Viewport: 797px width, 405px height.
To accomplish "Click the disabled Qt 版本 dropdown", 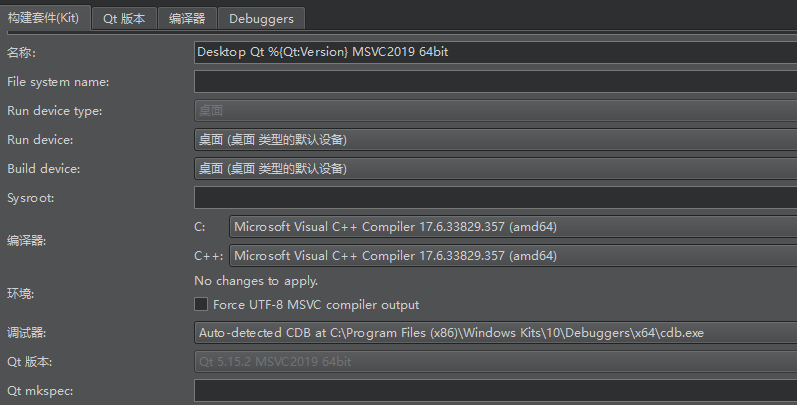I will pos(496,362).
